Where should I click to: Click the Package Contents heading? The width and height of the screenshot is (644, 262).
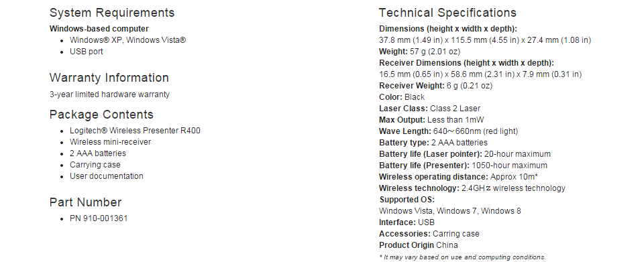pos(101,115)
